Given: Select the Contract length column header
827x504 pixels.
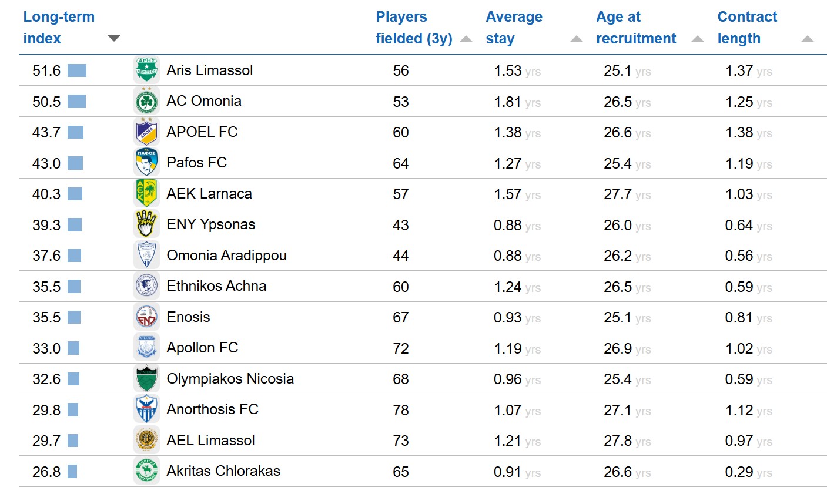Looking at the screenshot, I should coord(747,28).
